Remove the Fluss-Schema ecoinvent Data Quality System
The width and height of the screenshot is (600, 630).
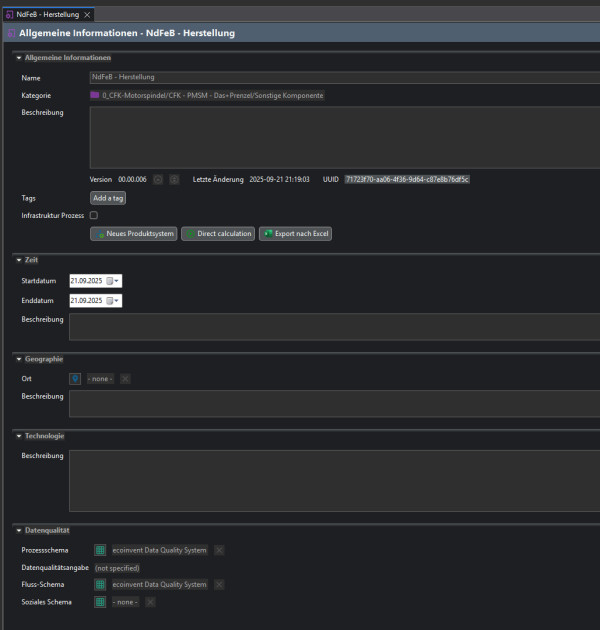coord(219,584)
